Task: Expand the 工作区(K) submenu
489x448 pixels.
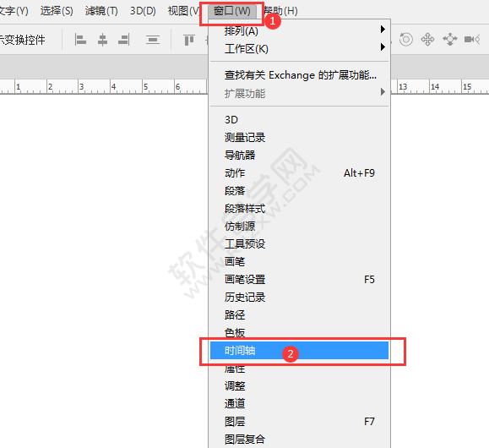Action: click(299, 49)
